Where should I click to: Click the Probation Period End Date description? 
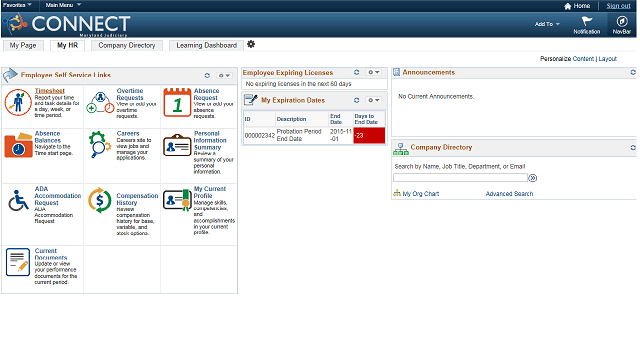click(299, 135)
